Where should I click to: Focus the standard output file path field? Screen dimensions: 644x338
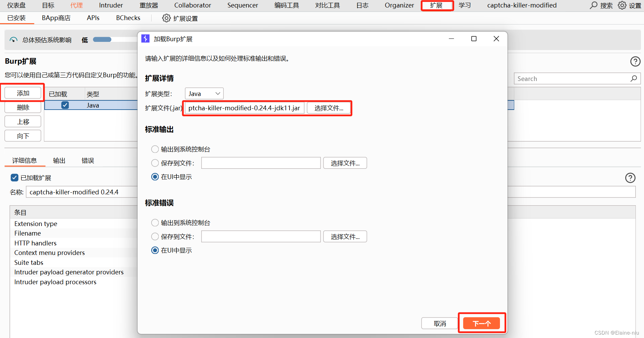tap(261, 163)
